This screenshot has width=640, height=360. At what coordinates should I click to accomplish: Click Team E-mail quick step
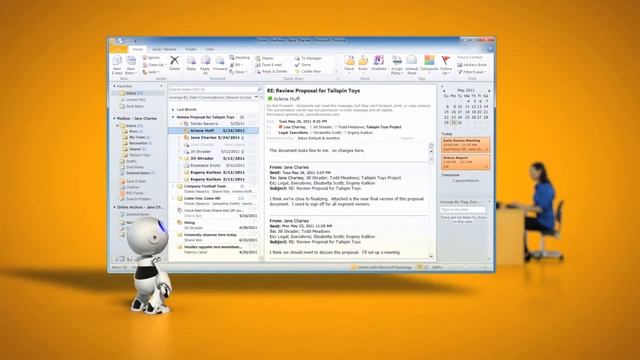[269, 65]
